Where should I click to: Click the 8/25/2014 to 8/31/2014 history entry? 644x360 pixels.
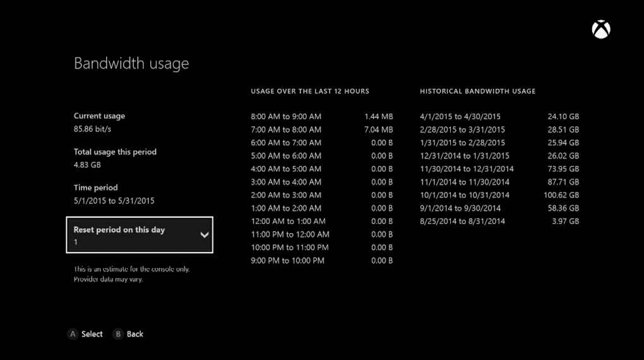tap(499, 222)
